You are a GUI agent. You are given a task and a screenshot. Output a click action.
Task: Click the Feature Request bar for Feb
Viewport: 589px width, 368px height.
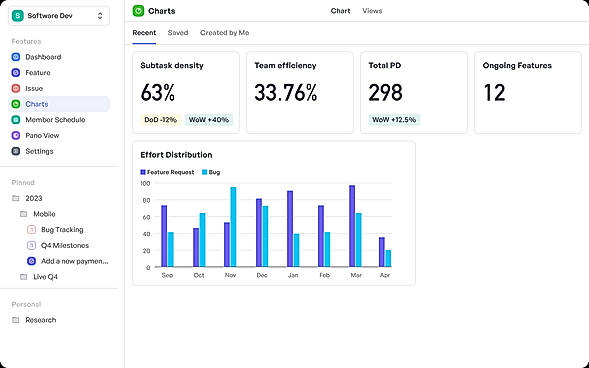(321, 236)
